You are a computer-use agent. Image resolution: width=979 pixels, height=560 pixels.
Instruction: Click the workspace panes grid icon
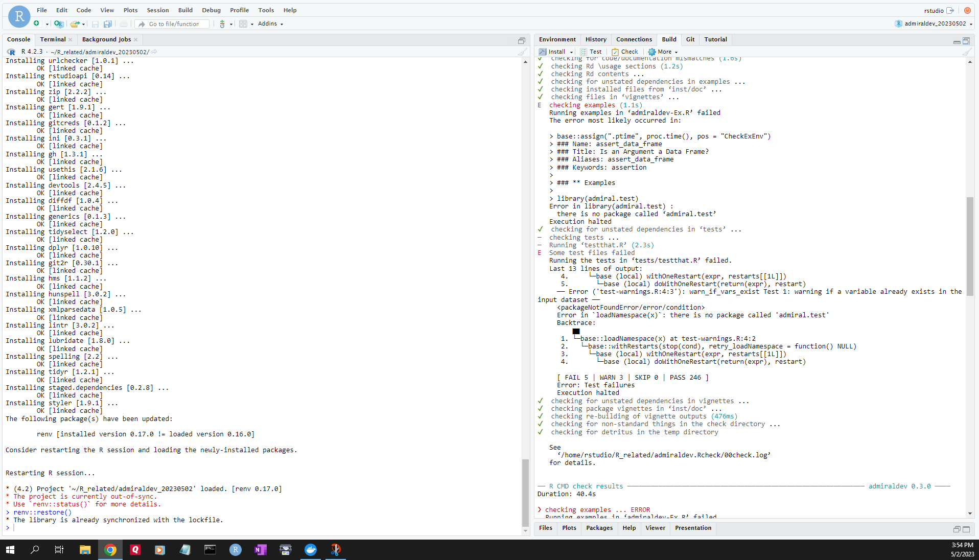pos(243,24)
